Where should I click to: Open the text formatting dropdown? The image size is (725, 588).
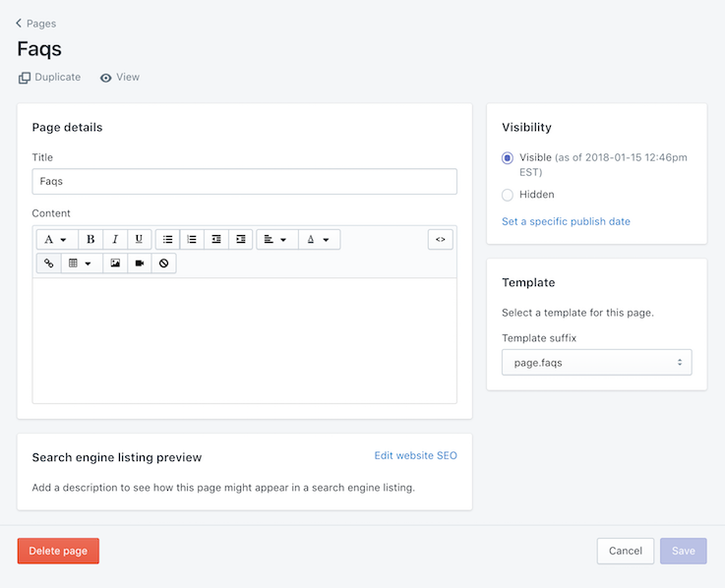pos(57,239)
